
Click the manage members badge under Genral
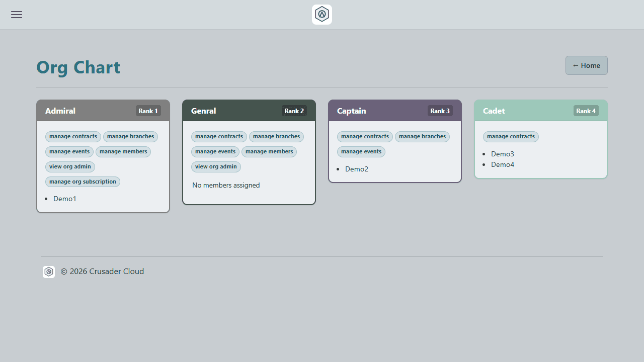click(269, 151)
